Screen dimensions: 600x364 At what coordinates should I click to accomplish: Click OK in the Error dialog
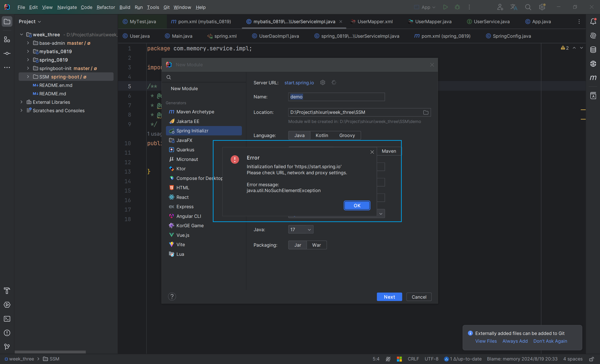coord(357,206)
